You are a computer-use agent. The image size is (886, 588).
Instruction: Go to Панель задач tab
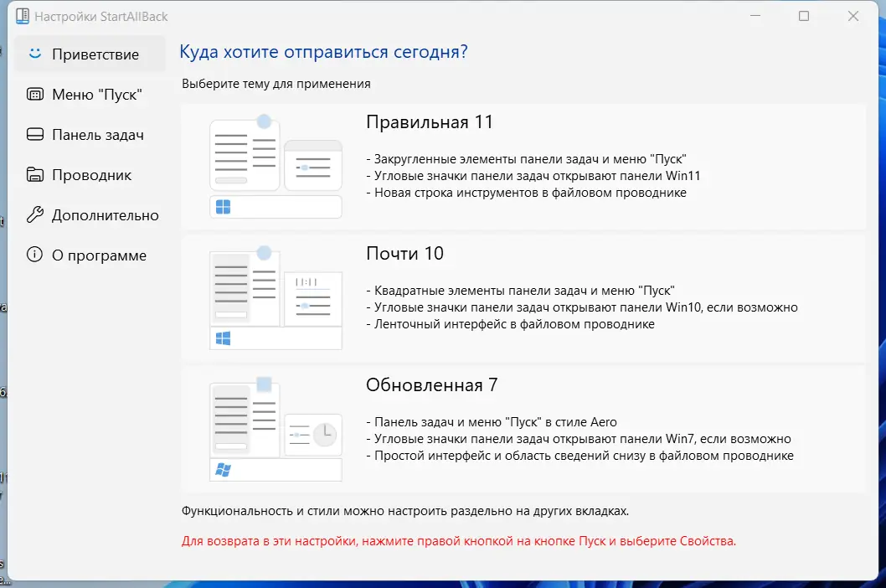pos(90,135)
